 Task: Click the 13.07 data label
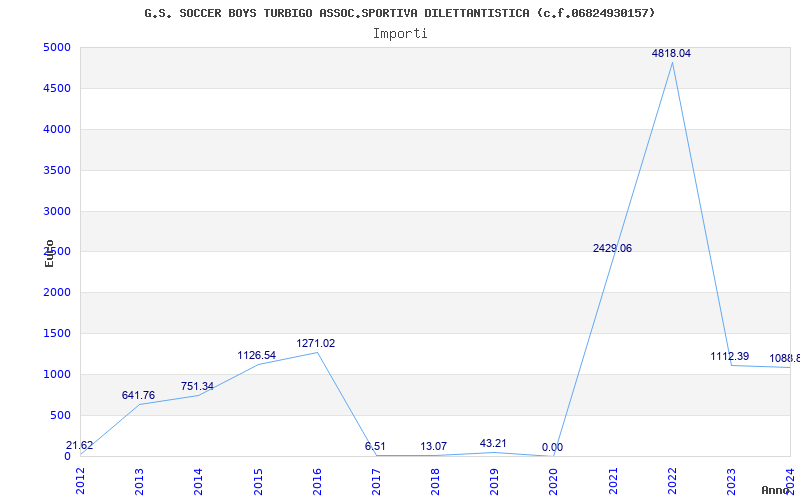coord(434,446)
